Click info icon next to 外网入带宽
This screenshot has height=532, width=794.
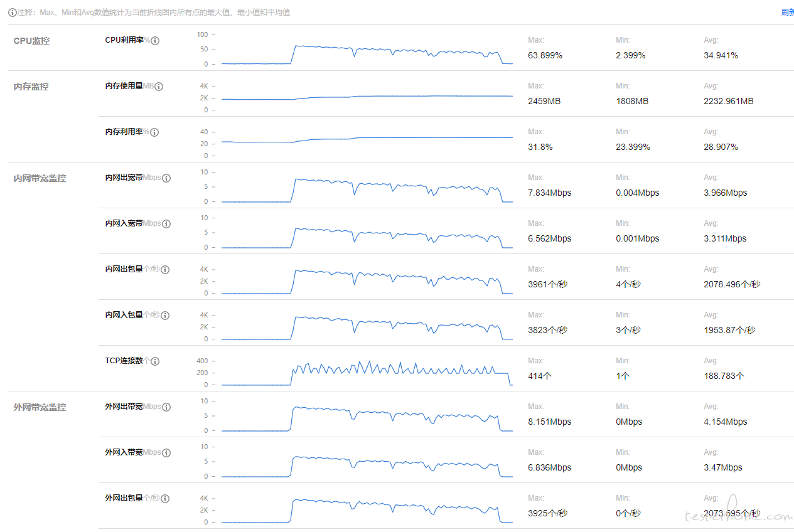(x=166, y=453)
